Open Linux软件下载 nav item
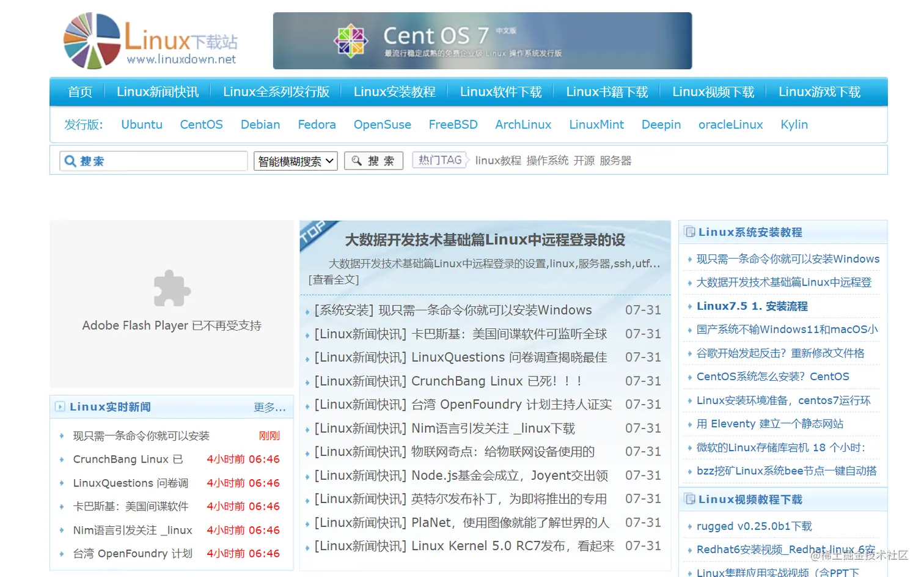Viewport: 924px width, 577px height. coord(501,92)
